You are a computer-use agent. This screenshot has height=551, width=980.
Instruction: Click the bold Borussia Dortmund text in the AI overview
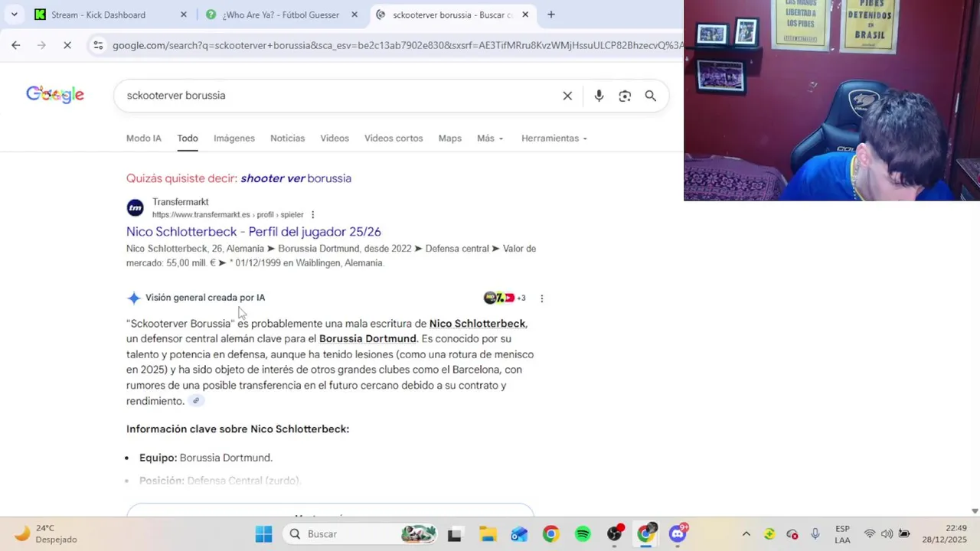pyautogui.click(x=367, y=339)
